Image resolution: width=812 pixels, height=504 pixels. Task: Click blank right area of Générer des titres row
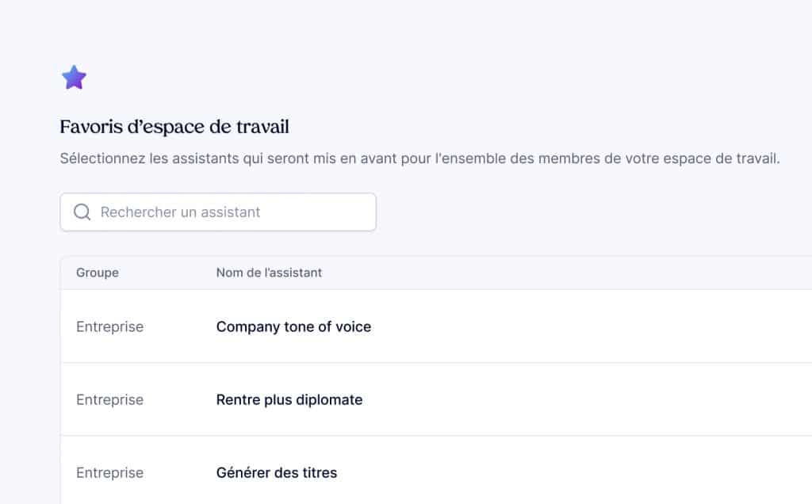[x=634, y=473]
